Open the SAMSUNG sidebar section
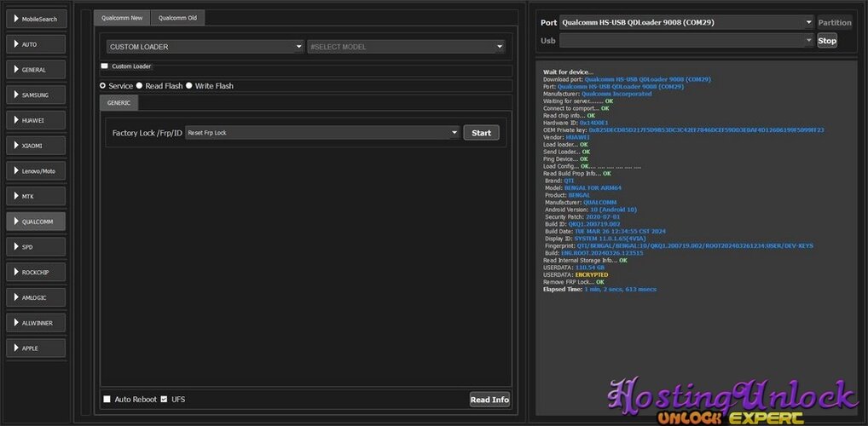868x426 pixels. 36,95
